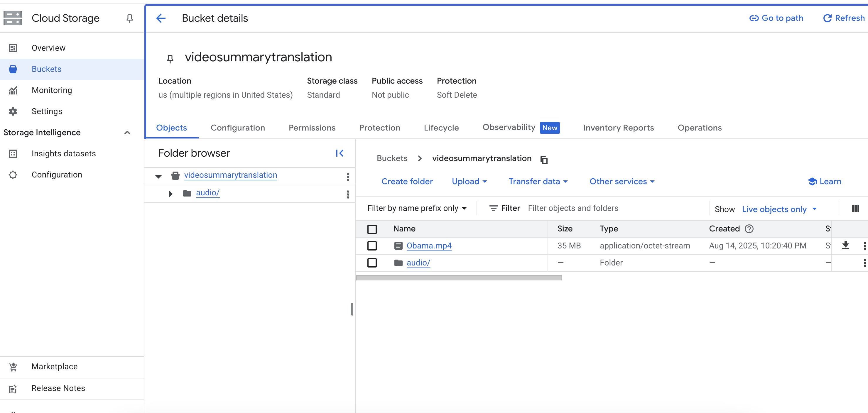Expand the audio/ folder tree node
The image size is (868, 413).
coord(170,193)
